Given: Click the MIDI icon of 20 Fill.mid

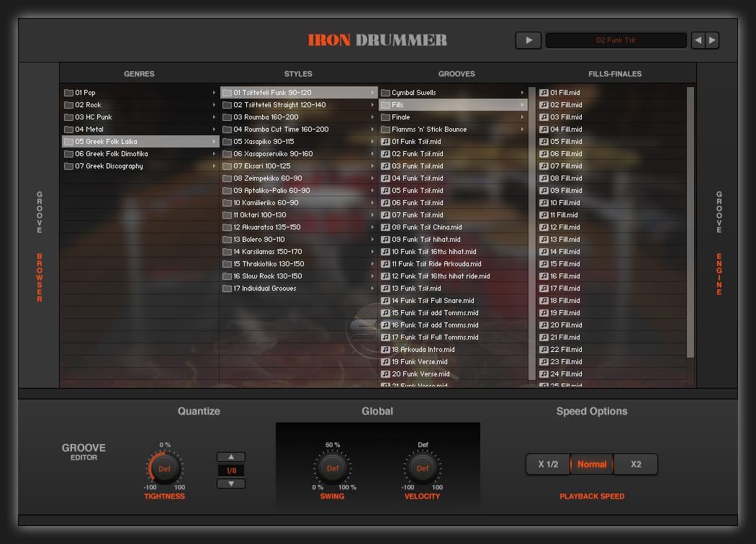Looking at the screenshot, I should [x=544, y=325].
